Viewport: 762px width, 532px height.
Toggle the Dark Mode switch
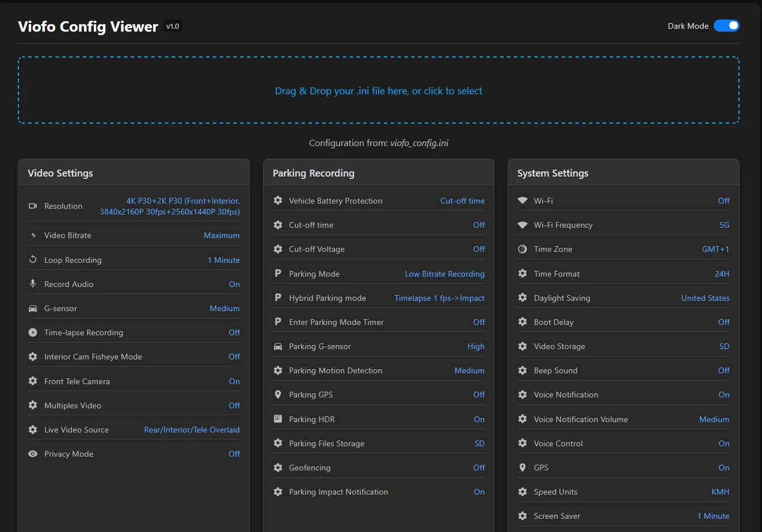(726, 26)
